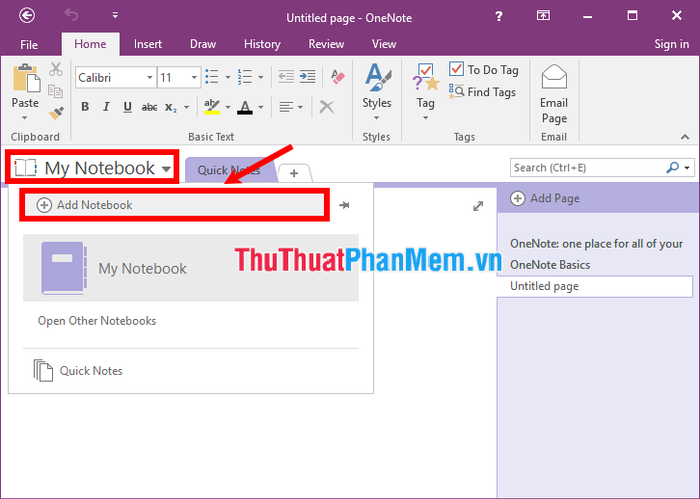Apply black font color

pyautogui.click(x=245, y=107)
